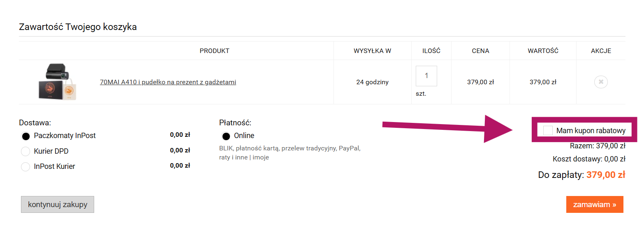644x226 pixels.
Task: Click the Online payment label
Action: [244, 136]
